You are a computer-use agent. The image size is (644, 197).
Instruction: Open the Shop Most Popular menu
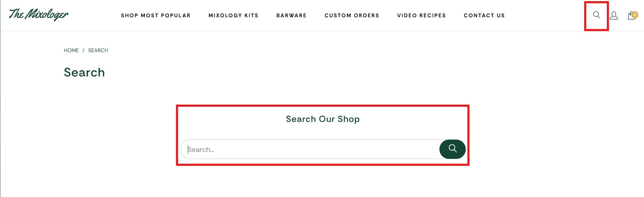(x=156, y=16)
